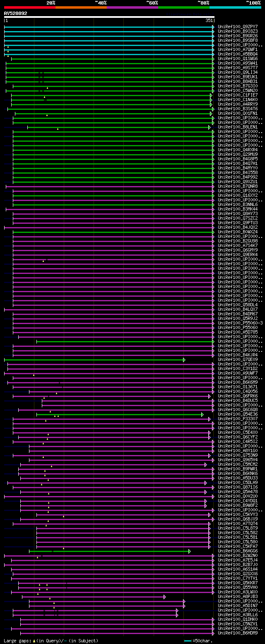Screen dimensions: 265x644
Task: Select the query name AV528892
Action: [x=16, y=13]
